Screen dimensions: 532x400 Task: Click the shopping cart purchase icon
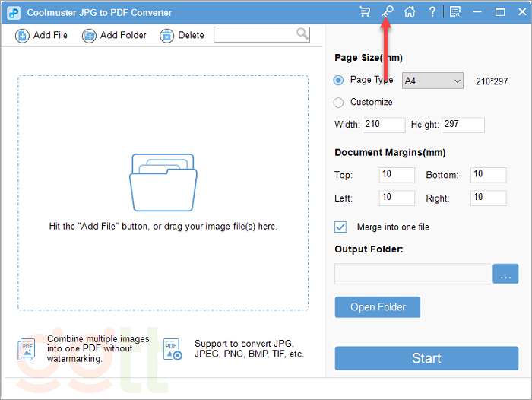click(365, 11)
